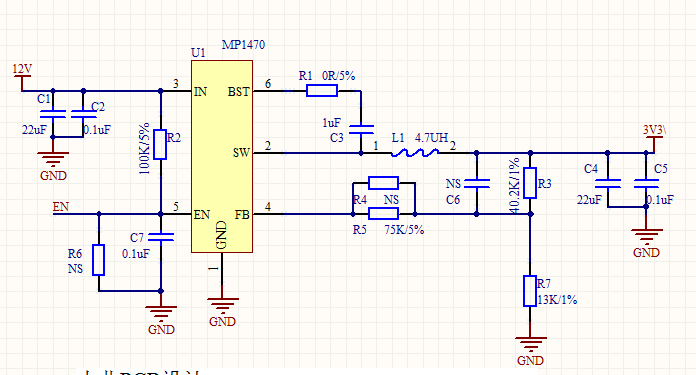Click the C7 capacitor symbol
Image resolution: width=696 pixels, height=375 pixels.
(x=161, y=237)
